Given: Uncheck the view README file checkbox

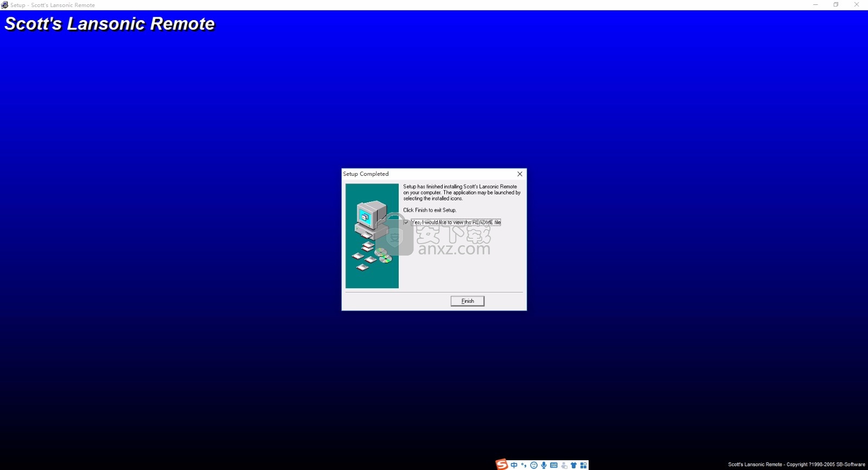Looking at the screenshot, I should [406, 223].
